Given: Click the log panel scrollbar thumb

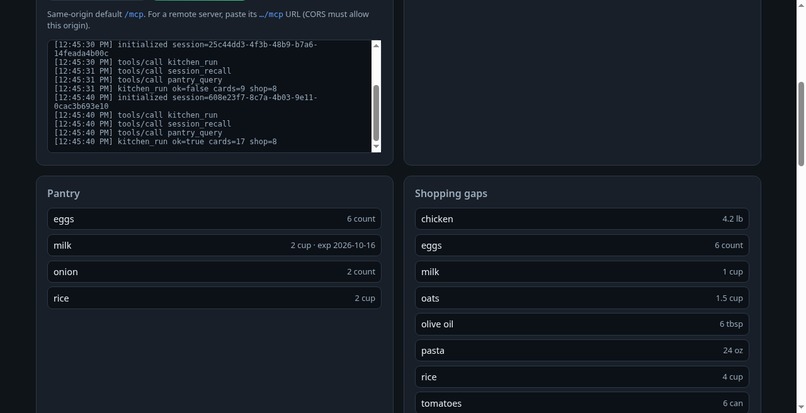Looking at the screenshot, I should [x=376, y=113].
